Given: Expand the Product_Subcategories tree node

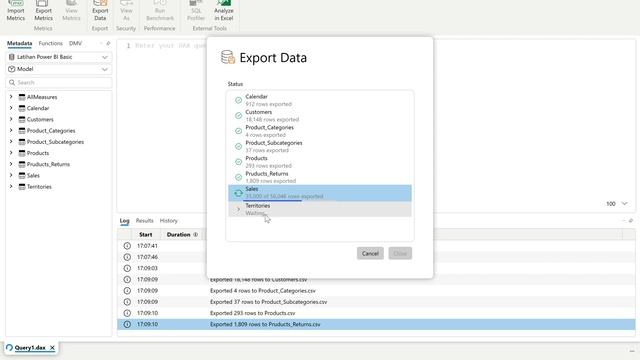Looking at the screenshot, I should [x=11, y=142].
